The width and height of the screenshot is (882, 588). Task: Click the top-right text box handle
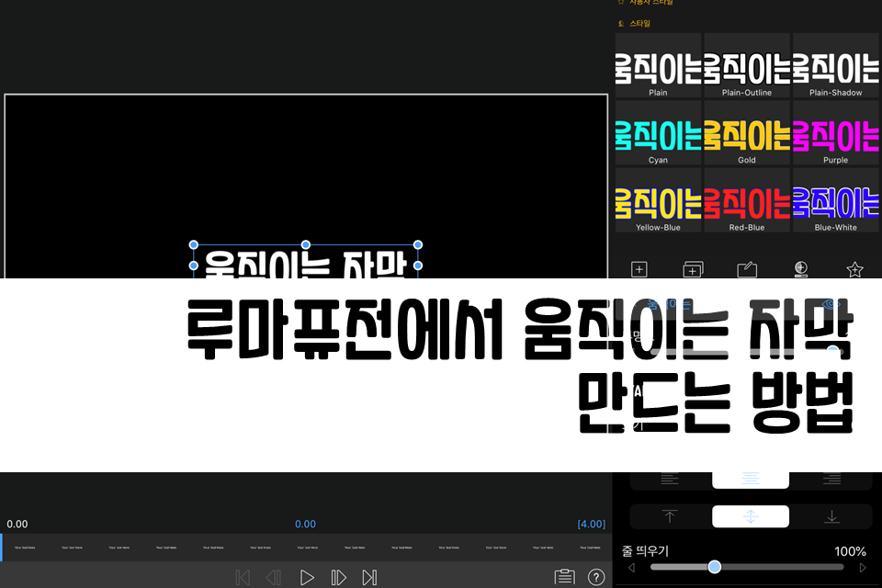tap(418, 244)
